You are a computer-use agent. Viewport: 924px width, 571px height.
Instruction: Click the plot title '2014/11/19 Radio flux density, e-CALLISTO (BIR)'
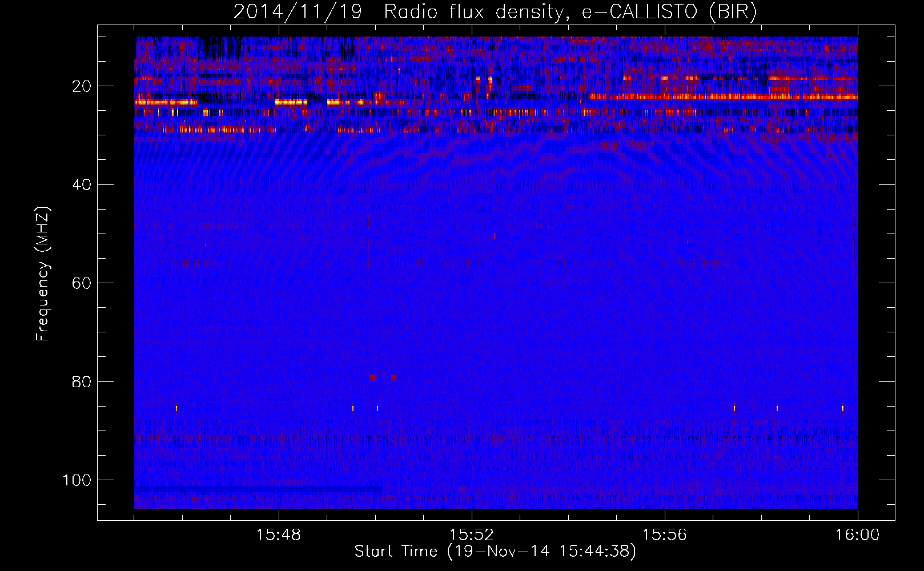click(495, 12)
